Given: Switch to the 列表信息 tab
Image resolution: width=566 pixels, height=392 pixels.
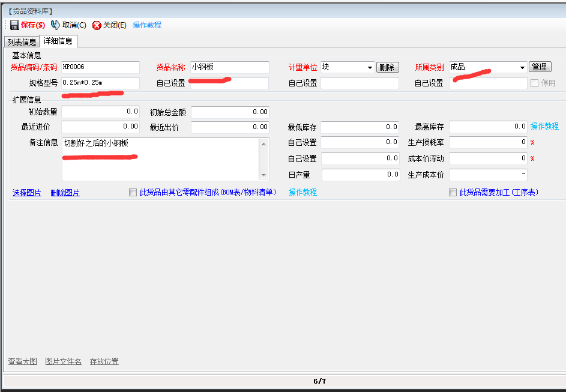Looking at the screenshot, I should click(x=22, y=42).
